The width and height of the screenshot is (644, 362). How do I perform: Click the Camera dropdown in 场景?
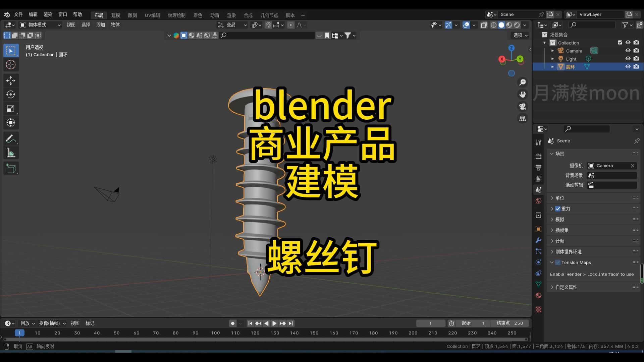[x=612, y=165]
